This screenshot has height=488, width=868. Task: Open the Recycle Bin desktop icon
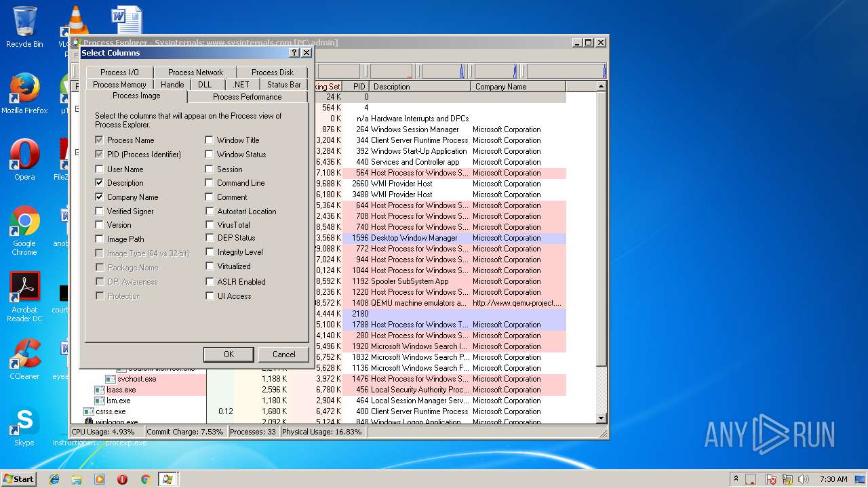(24, 27)
